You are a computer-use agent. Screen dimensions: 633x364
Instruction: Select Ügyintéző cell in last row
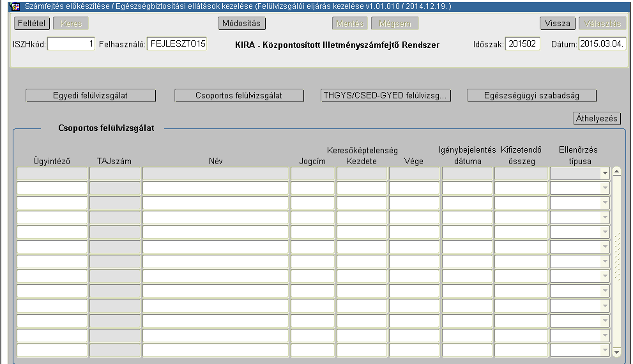point(52,351)
